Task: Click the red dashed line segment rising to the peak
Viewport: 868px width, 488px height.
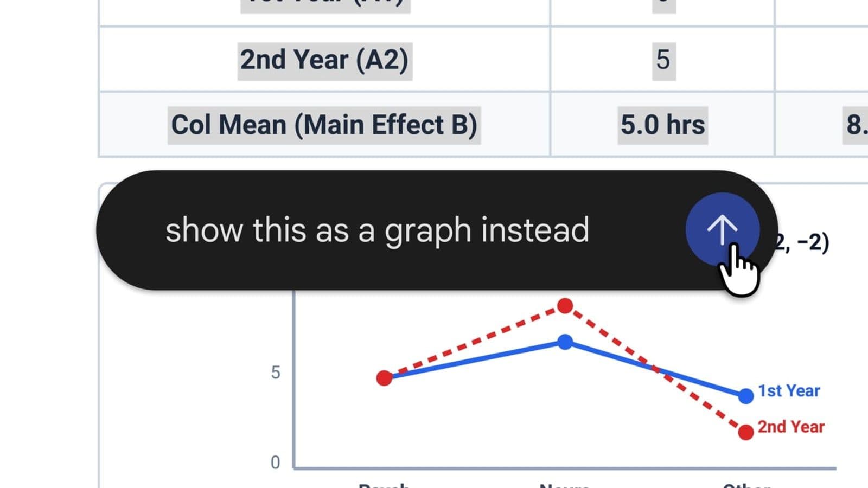Action: click(475, 342)
